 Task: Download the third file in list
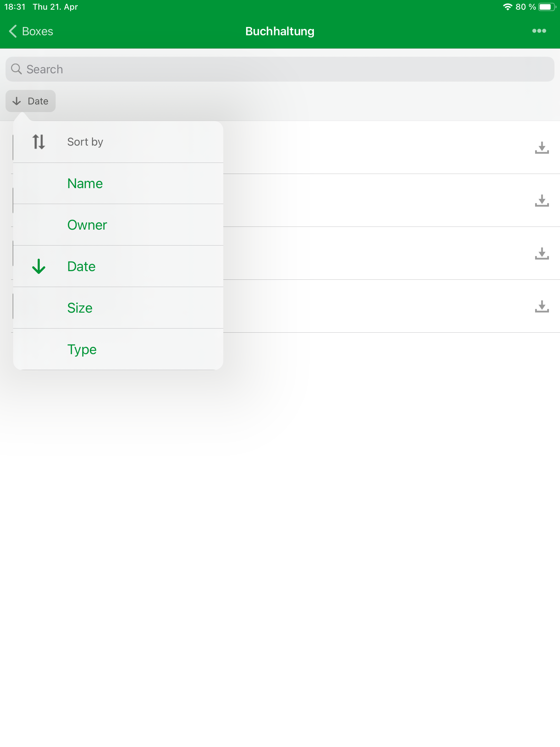pos(542,253)
